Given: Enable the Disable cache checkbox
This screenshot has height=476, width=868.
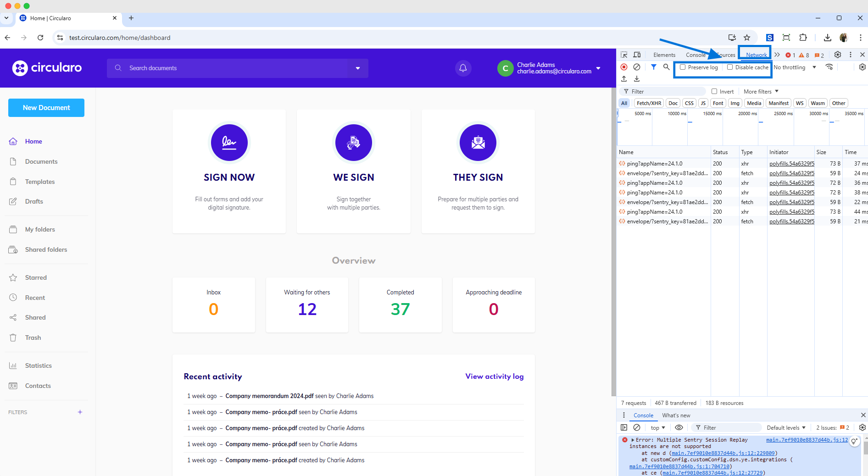Looking at the screenshot, I should tap(730, 67).
